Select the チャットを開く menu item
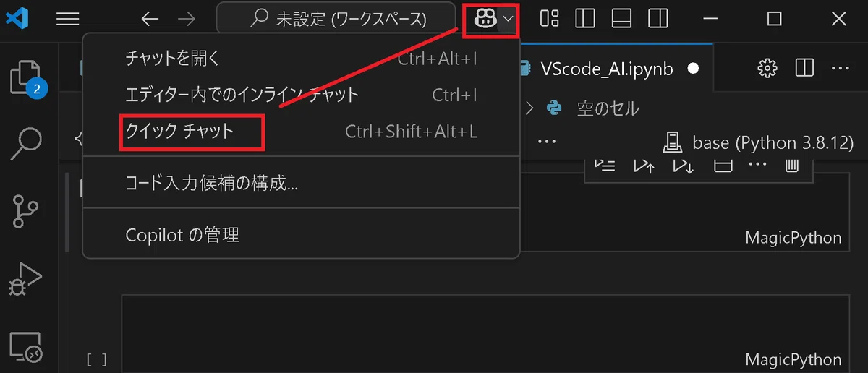868x373 pixels. 302,59
